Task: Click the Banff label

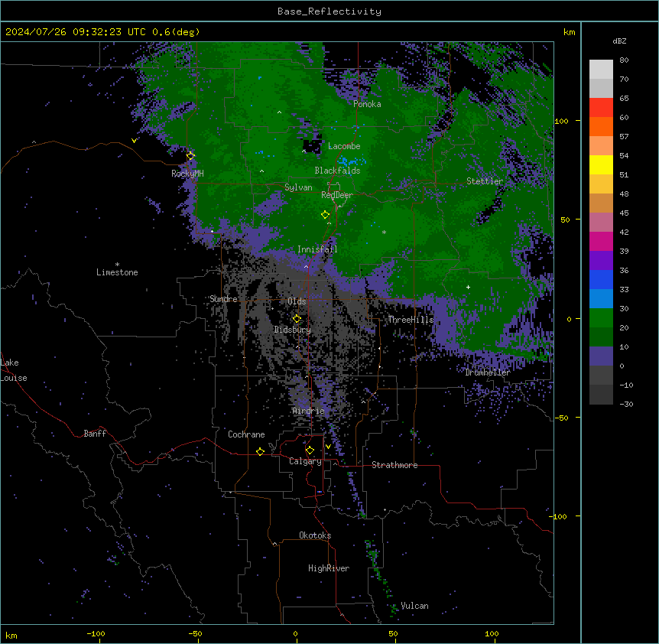Action: [95, 434]
